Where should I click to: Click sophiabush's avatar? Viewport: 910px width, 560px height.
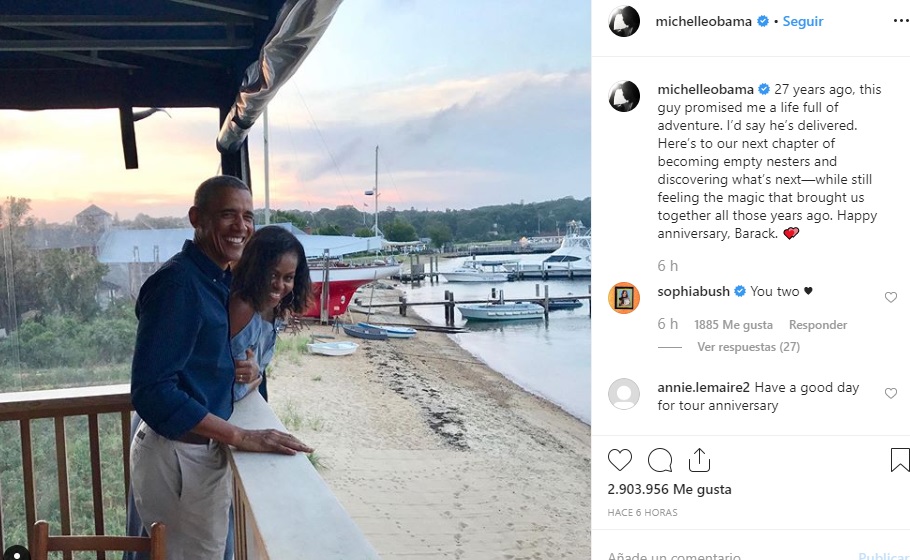624,298
